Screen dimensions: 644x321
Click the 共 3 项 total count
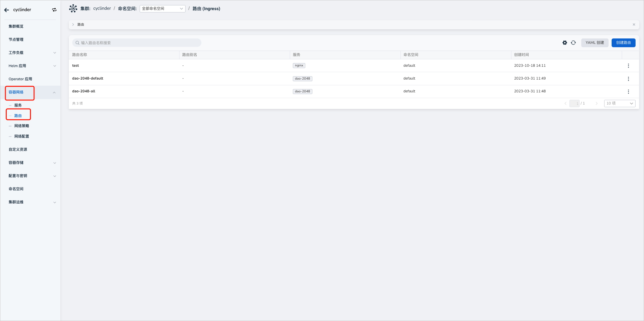coord(78,104)
